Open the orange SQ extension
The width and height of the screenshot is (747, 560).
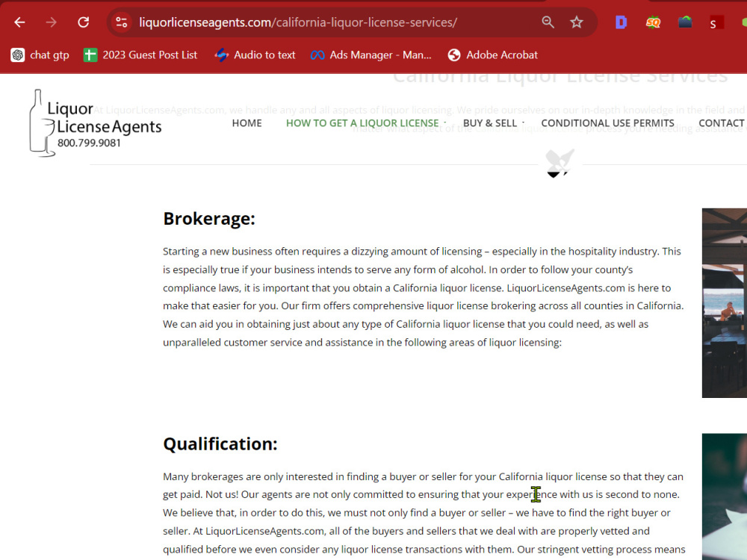click(653, 22)
